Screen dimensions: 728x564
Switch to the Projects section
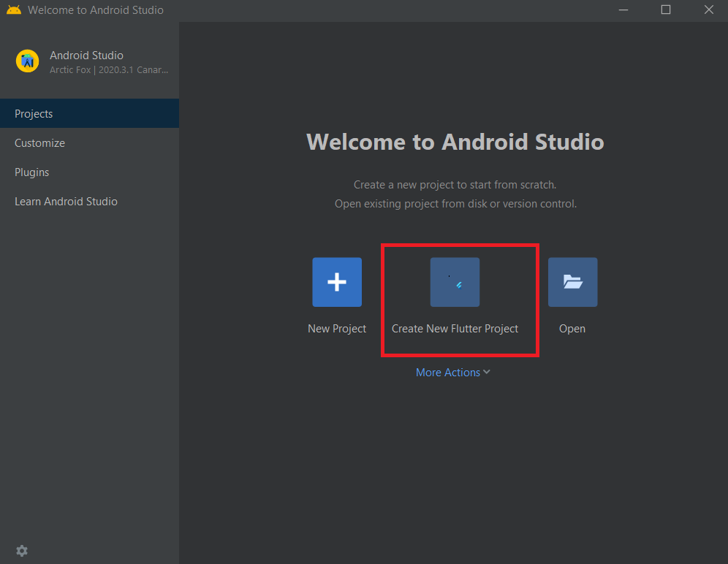pyautogui.click(x=34, y=113)
